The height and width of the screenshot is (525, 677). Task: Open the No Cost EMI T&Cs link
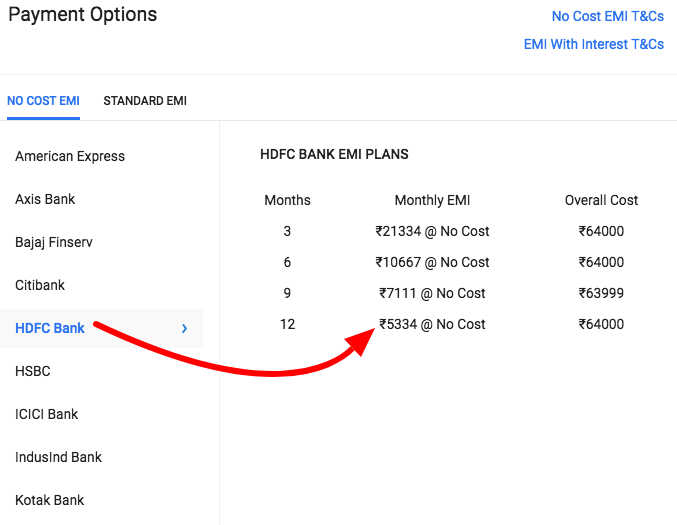(x=607, y=16)
